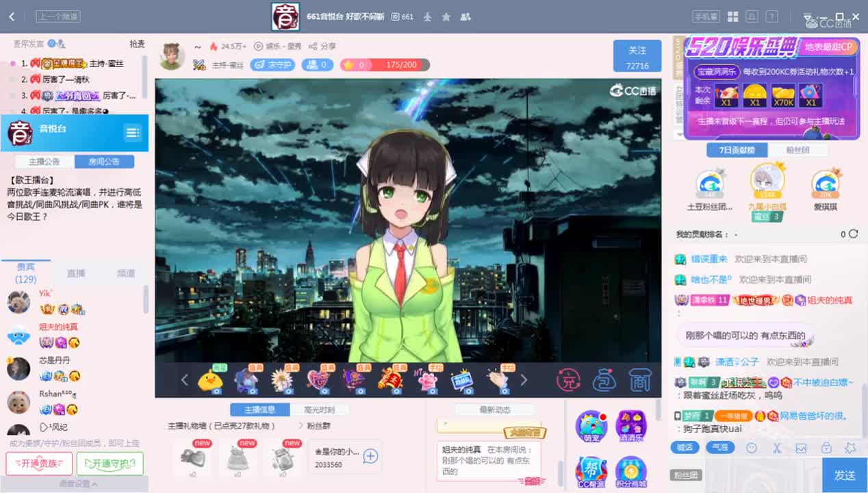This screenshot has height=493, width=868.
Task: Select the clapping hands gift
Action: point(498,381)
